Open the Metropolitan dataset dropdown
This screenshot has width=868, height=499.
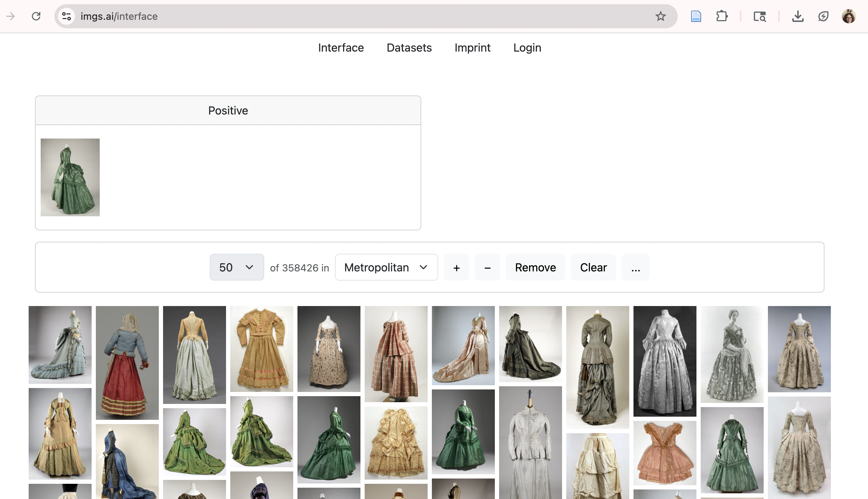(x=386, y=267)
